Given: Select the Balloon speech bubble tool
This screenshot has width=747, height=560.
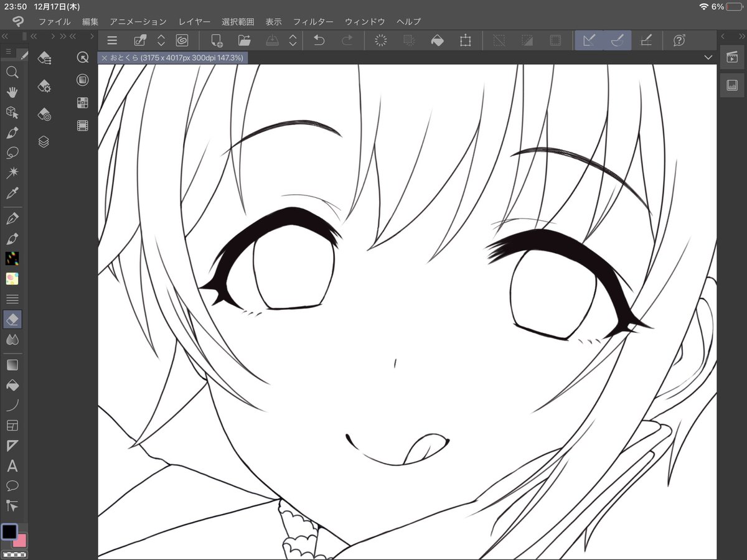Looking at the screenshot, I should point(12,486).
